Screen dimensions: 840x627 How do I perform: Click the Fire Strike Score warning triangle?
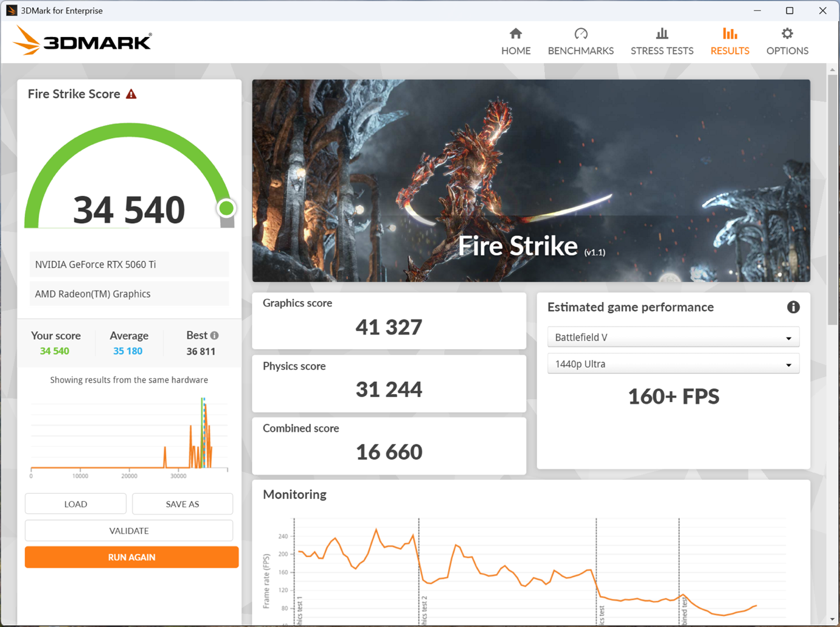point(131,94)
